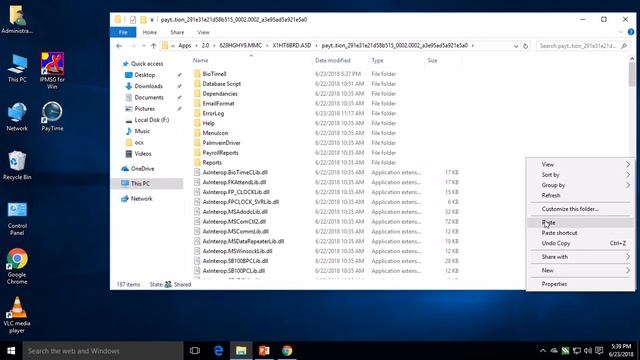
Task: Select Customize this folder menu entry
Action: pyautogui.click(x=580, y=209)
